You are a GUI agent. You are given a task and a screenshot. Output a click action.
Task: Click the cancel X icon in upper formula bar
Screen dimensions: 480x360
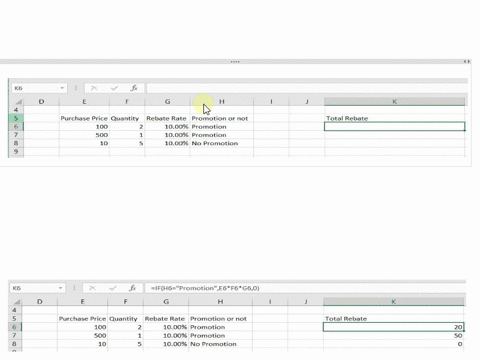[x=94, y=88]
